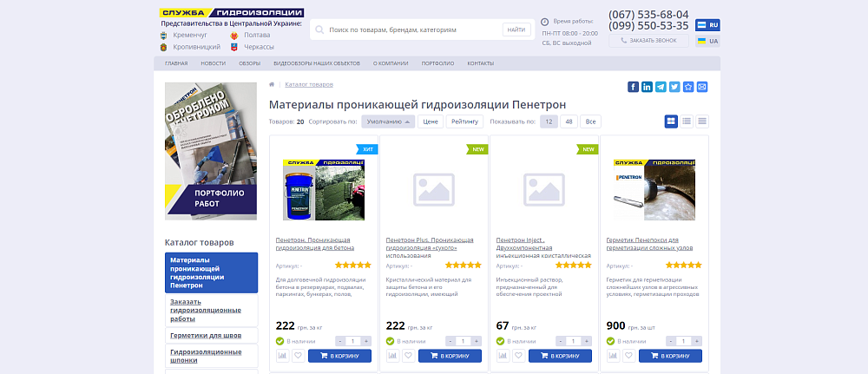The height and width of the screenshot is (374, 868).
Task: Open the Новости menu item
Action: 213,63
